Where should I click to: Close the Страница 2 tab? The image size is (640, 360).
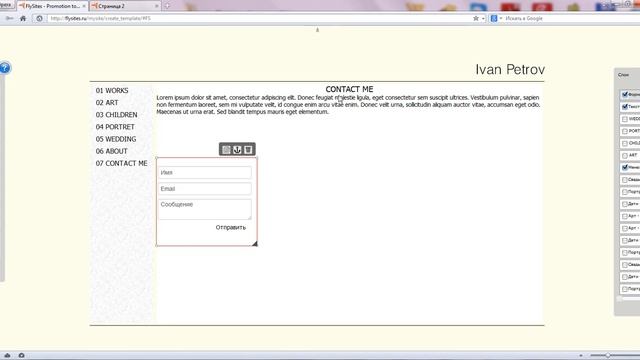coord(157,6)
